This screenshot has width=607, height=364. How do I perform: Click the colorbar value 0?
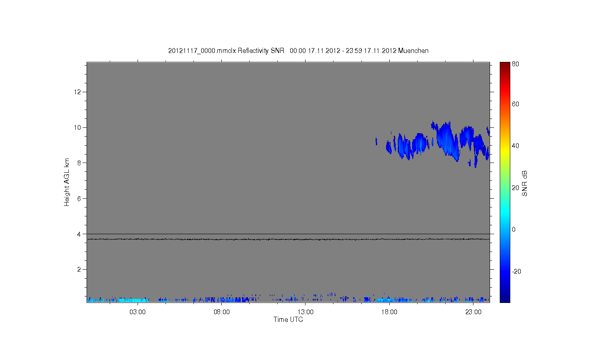(514, 229)
